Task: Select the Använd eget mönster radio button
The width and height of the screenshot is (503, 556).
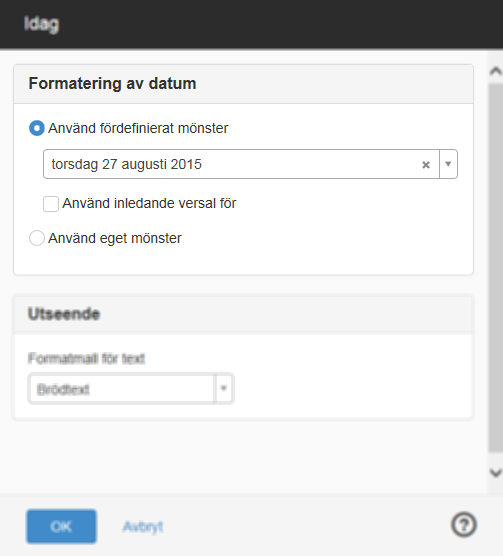Action: point(37,238)
